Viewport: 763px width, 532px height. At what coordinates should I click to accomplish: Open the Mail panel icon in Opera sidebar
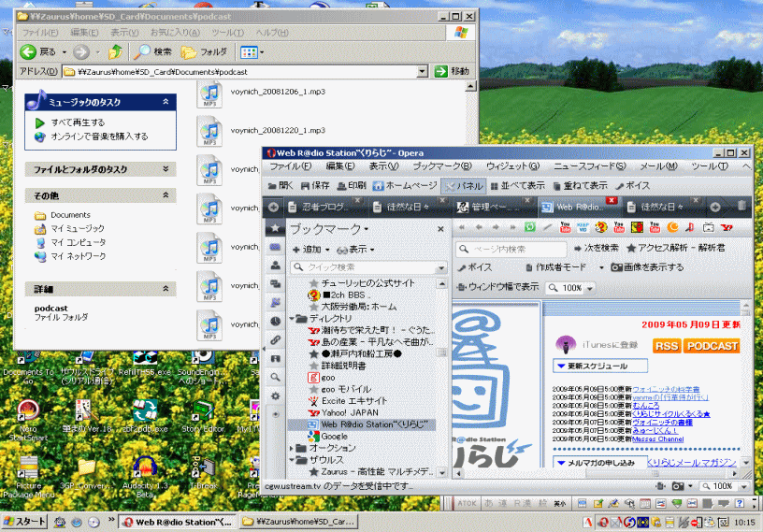276,247
